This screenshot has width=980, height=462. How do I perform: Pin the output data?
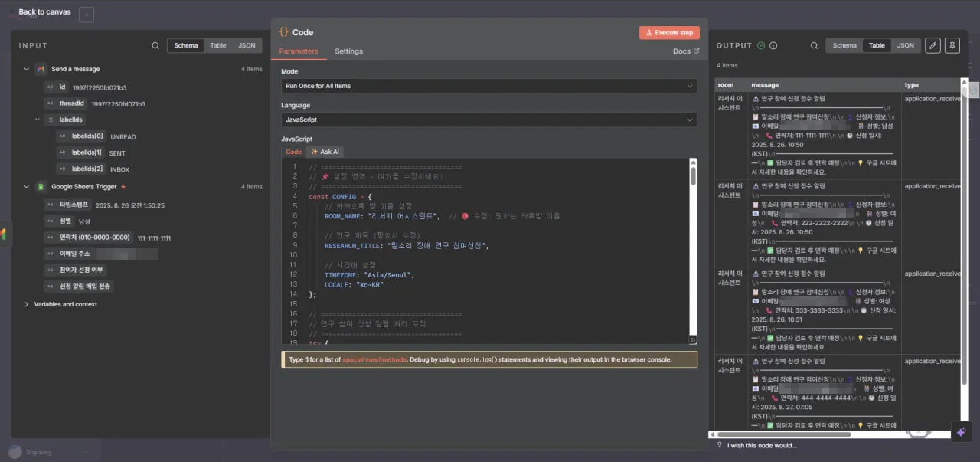click(x=952, y=45)
